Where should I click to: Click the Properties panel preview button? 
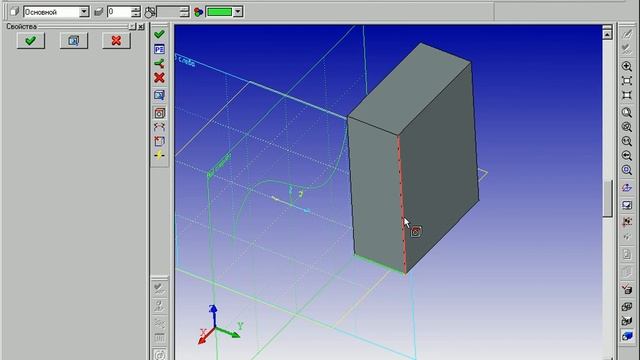(x=73, y=40)
